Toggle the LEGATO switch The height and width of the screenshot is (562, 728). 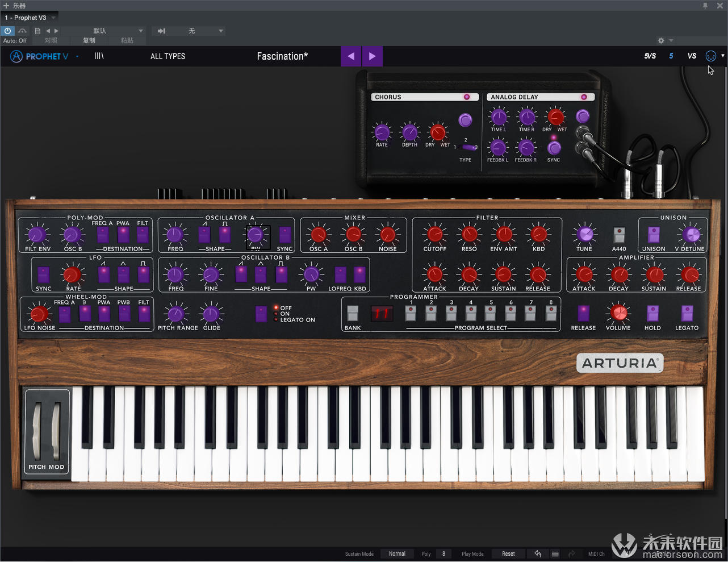tap(687, 313)
